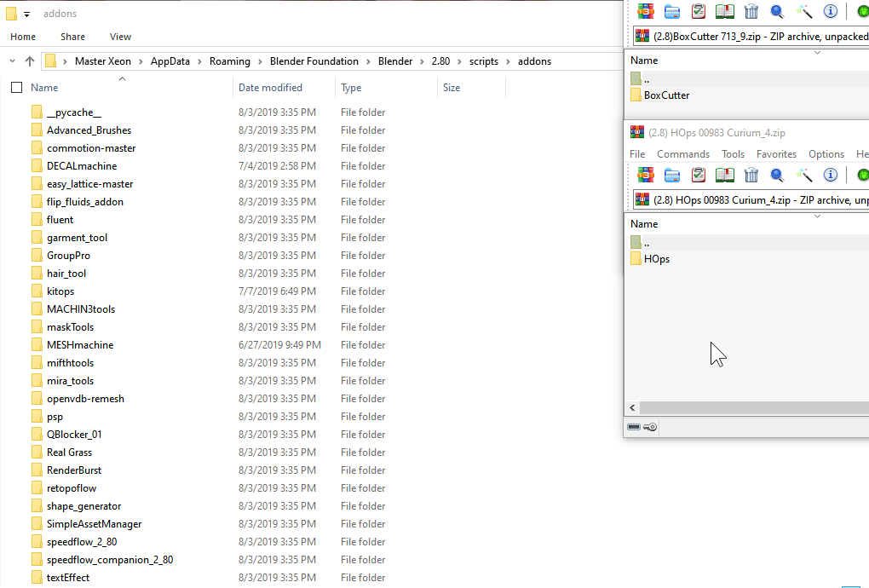Sort by Size column header
869x588 pixels.
(471, 88)
